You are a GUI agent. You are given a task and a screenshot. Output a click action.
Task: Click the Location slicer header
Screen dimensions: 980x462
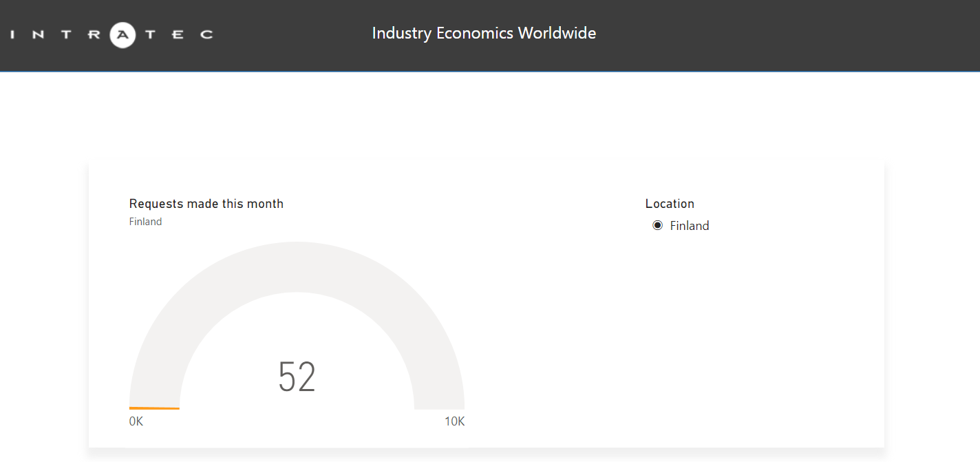pos(670,204)
